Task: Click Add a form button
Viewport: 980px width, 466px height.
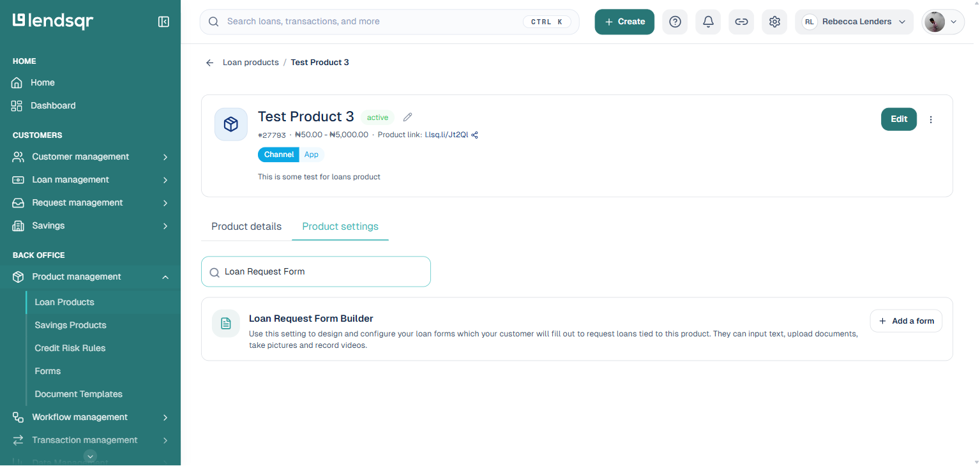Action: pos(906,321)
